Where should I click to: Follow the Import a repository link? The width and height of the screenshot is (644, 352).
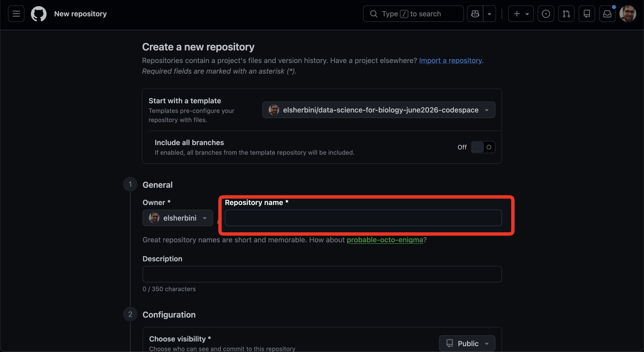(450, 61)
